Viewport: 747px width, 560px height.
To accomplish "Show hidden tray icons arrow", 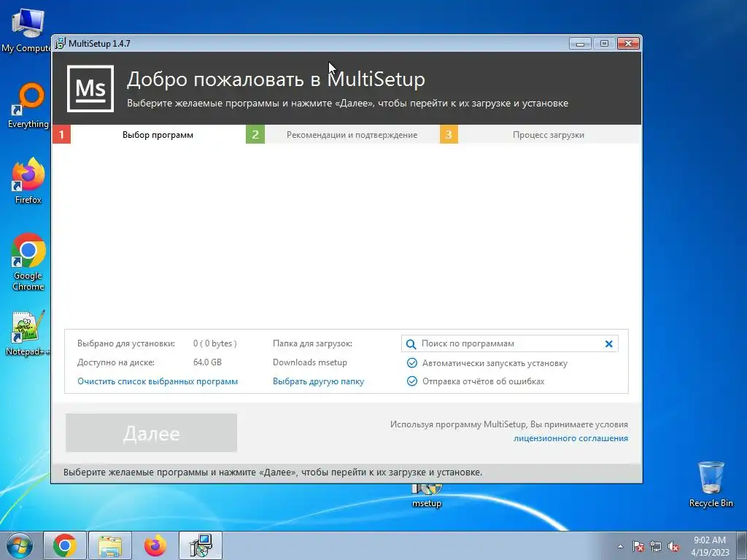I will [620, 546].
